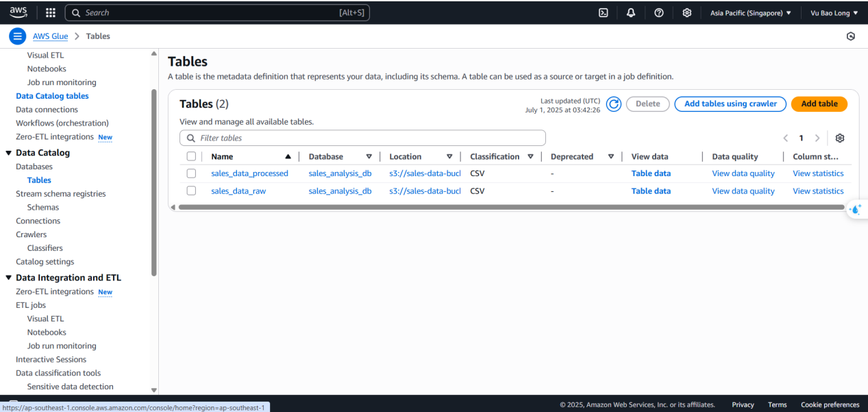Click the table horizontal scrollbar
This screenshot has width=868, height=412.
click(511, 207)
